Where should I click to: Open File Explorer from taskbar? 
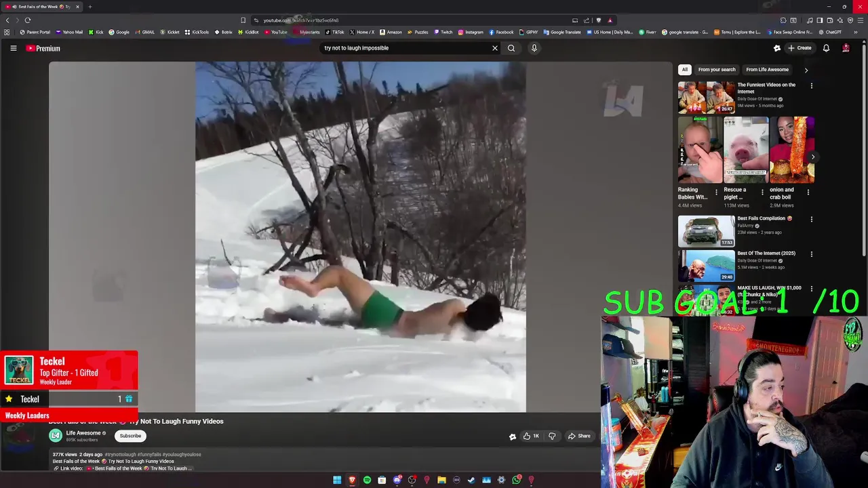pos(441,480)
